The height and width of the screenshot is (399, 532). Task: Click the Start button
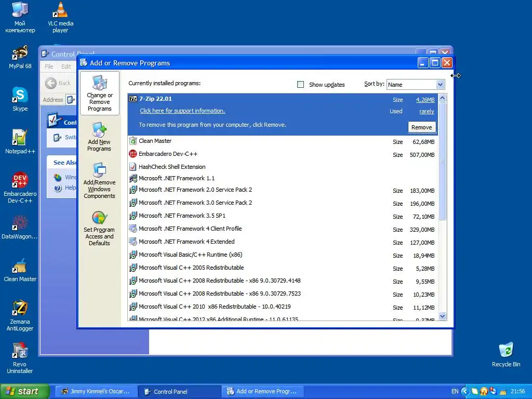tap(24, 392)
